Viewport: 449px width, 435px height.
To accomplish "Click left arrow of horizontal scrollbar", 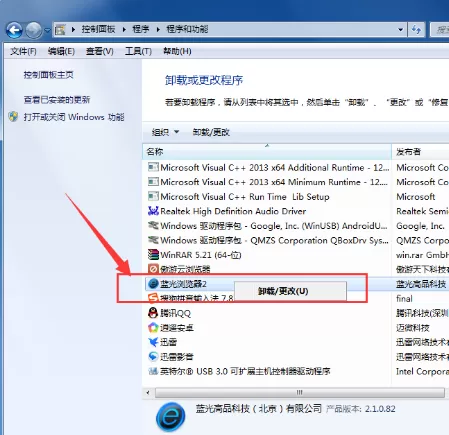I will [x=148, y=392].
